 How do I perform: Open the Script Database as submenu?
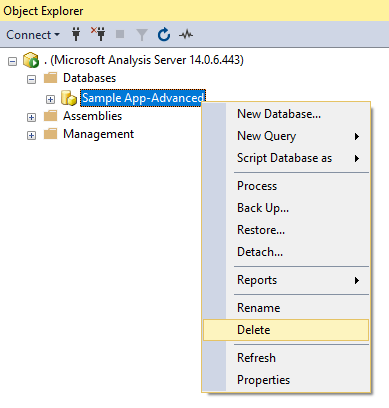(x=286, y=158)
